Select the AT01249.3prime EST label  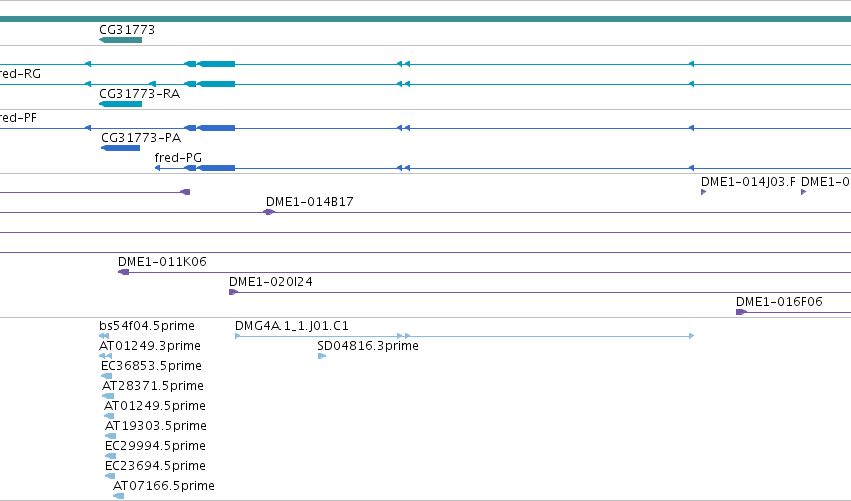pos(150,346)
